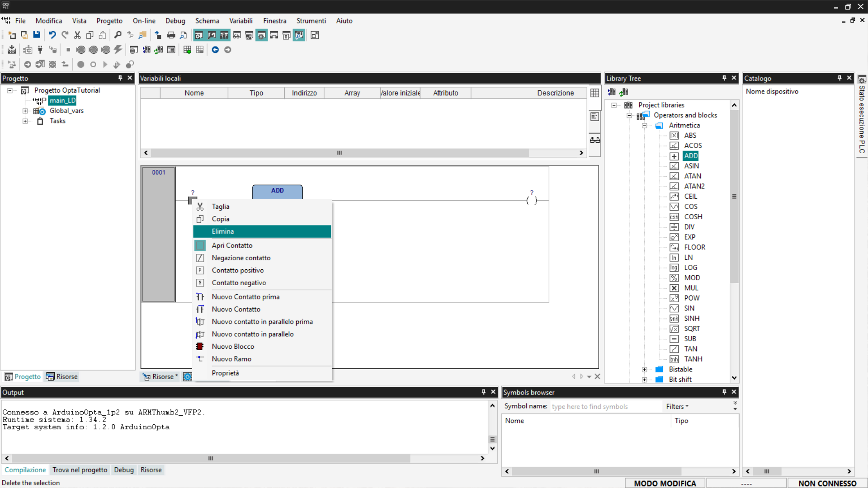Click the Connect to target plug icon

[x=40, y=50]
